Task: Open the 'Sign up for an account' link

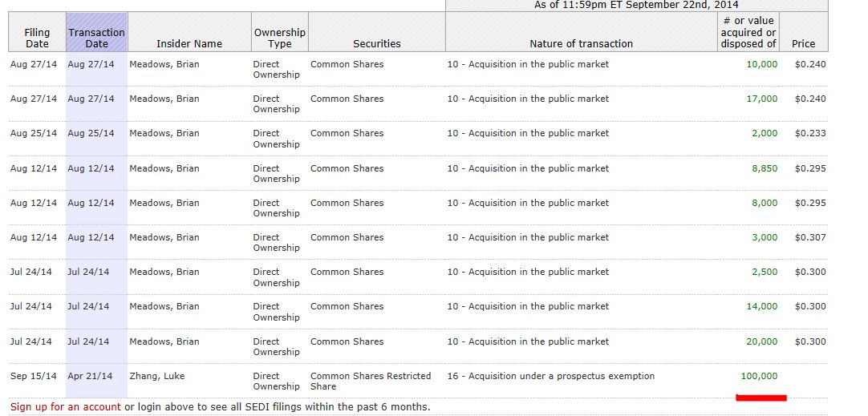Action: point(66,406)
